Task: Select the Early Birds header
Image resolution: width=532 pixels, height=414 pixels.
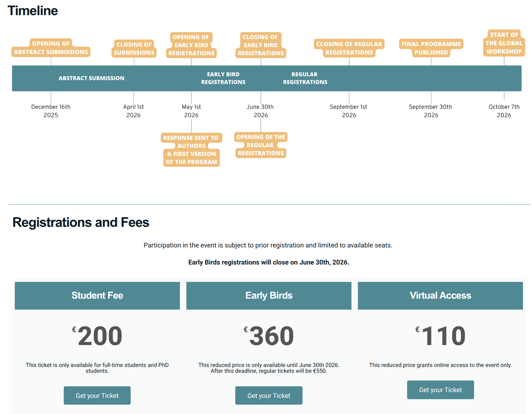Action: [x=269, y=295]
